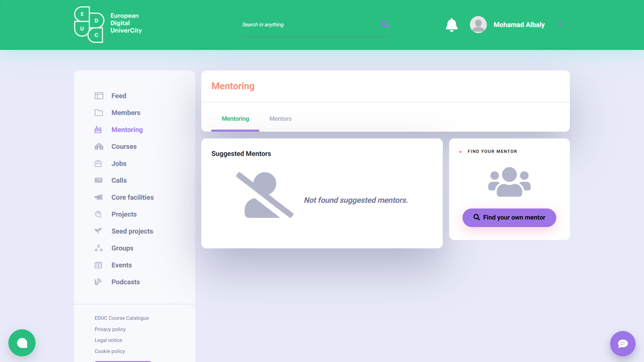Open the EDUC Course Catalogue link
644x362 pixels.
[122, 318]
